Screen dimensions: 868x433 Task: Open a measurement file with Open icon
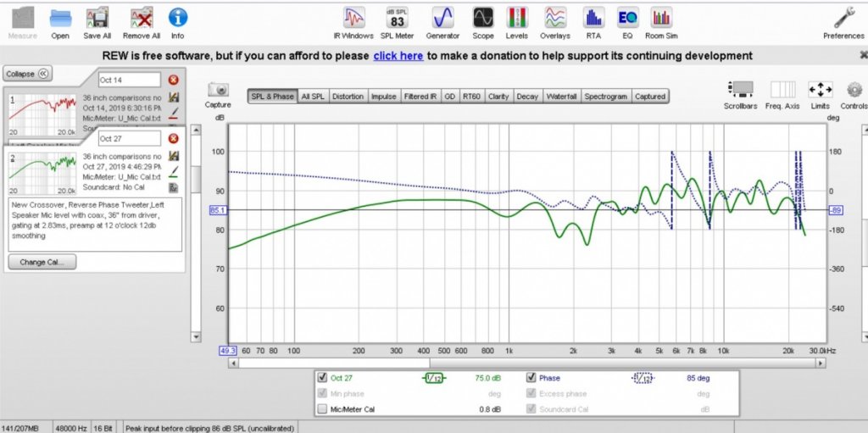point(60,19)
